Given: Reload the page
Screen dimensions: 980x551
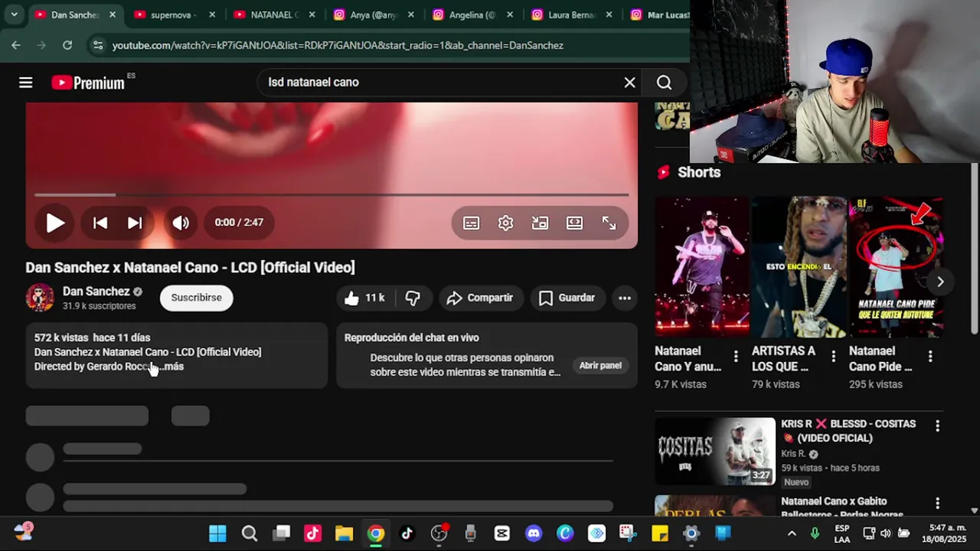Looking at the screenshot, I should (x=67, y=45).
